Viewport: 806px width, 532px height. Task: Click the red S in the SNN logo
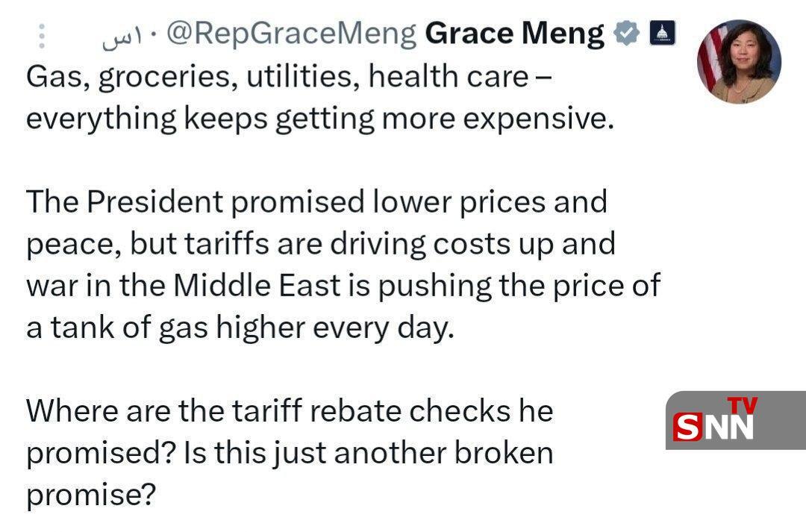coord(687,428)
